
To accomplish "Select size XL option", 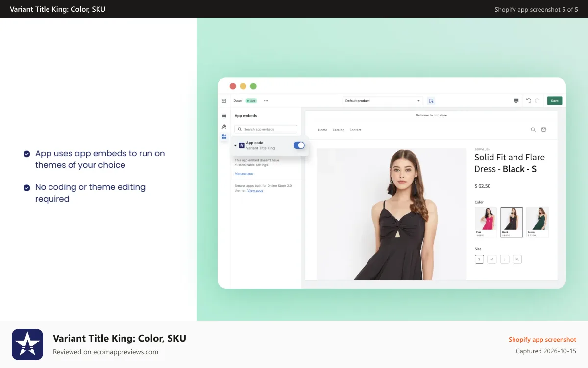I will [517, 259].
